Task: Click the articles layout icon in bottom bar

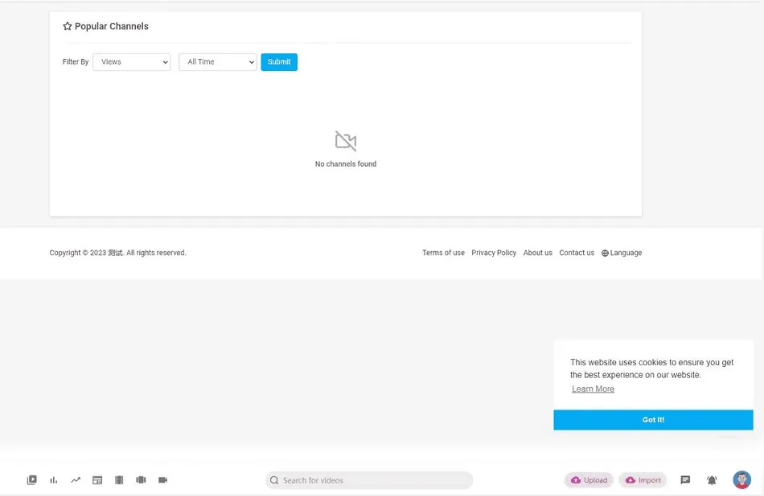Action: tap(97, 480)
